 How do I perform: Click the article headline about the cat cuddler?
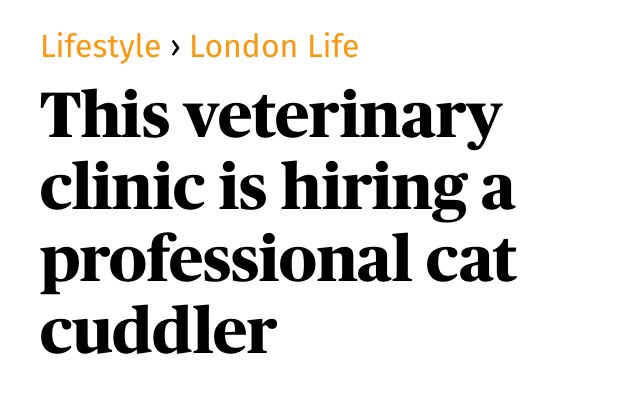[x=277, y=223]
